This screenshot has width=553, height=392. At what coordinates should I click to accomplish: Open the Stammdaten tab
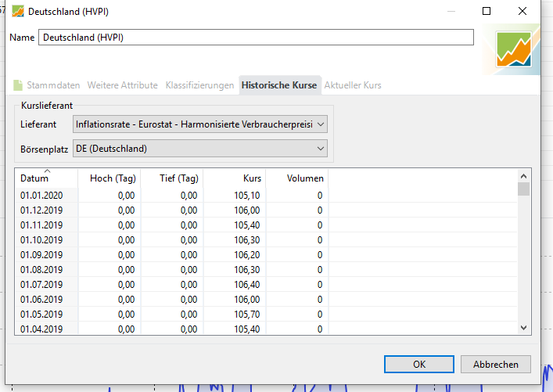point(53,85)
